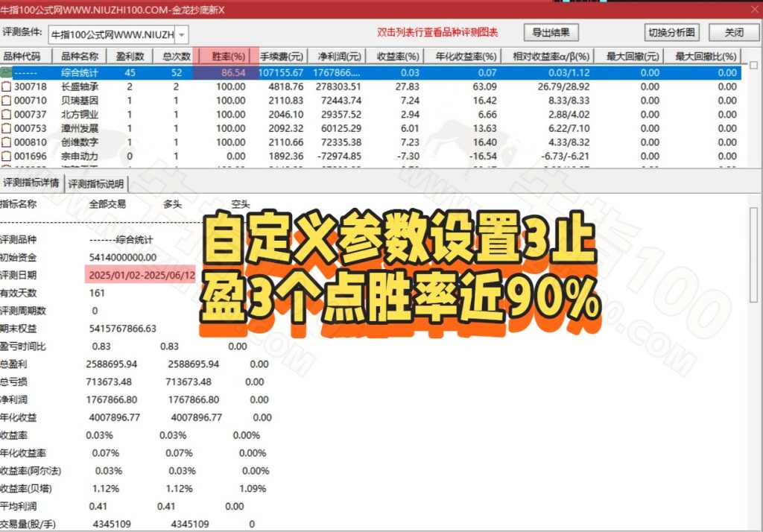Click the 全部交易 column label
Viewport: 763px width, 532px height.
(107, 204)
